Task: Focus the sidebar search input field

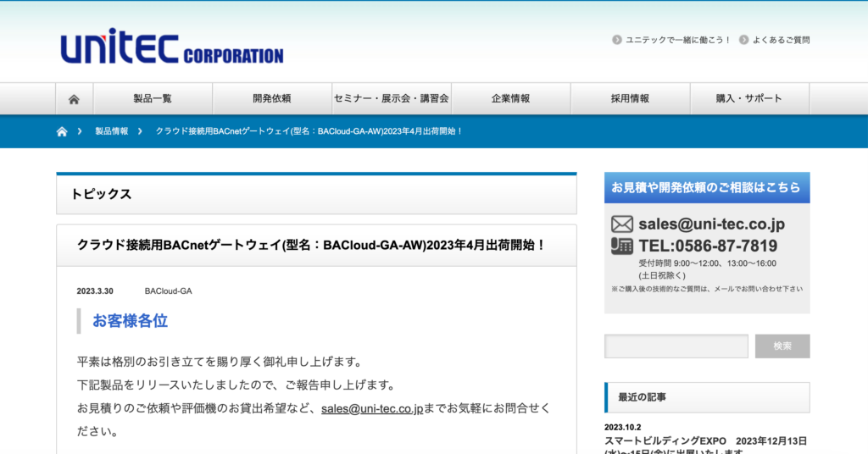Action: pos(676,346)
